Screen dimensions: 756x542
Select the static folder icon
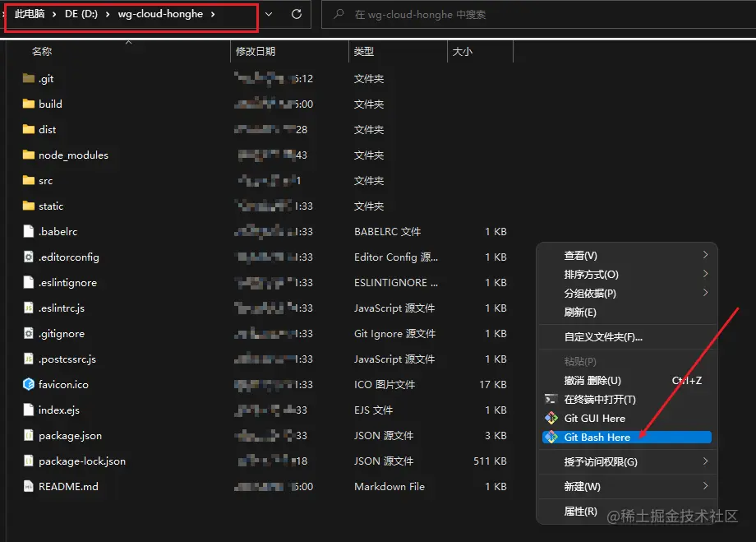coord(29,206)
